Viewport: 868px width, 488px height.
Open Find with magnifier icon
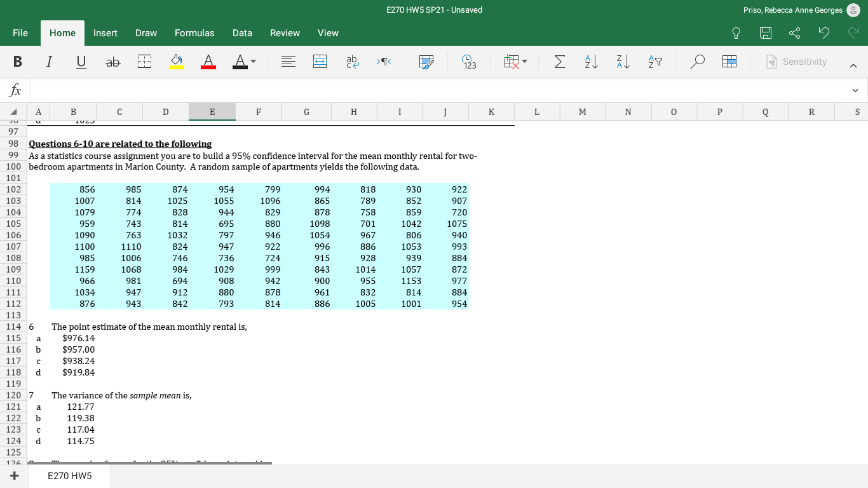[x=698, y=62]
